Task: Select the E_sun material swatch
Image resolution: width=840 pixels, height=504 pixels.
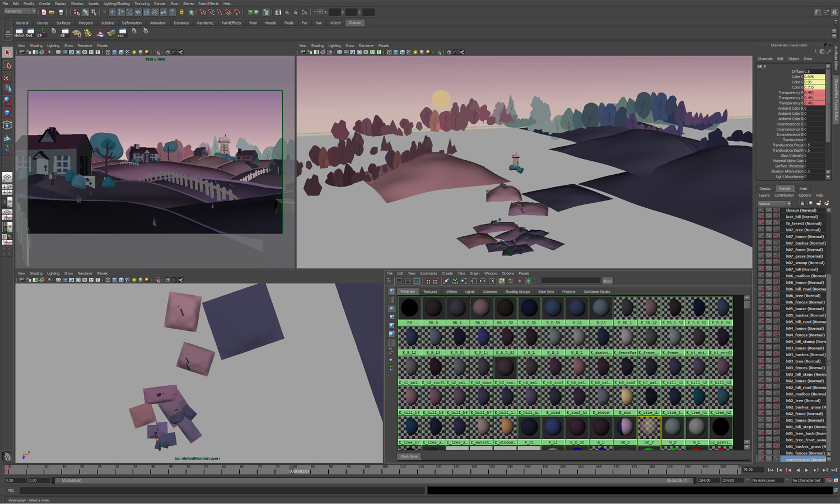Action: [x=626, y=397]
